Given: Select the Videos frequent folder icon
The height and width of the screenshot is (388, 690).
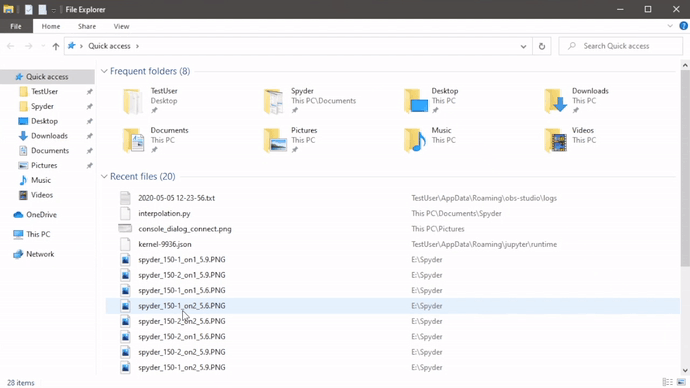Looking at the screenshot, I should [x=555, y=140].
